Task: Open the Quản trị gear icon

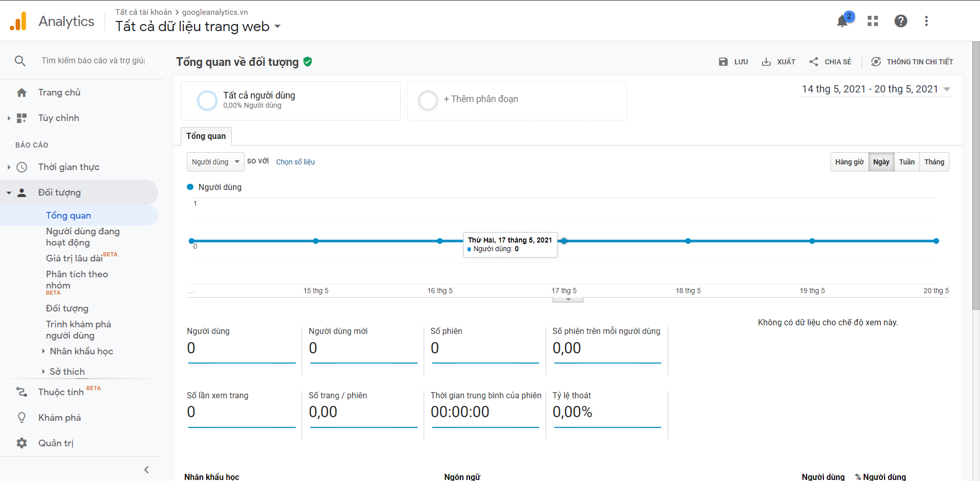Action: pos(21,443)
